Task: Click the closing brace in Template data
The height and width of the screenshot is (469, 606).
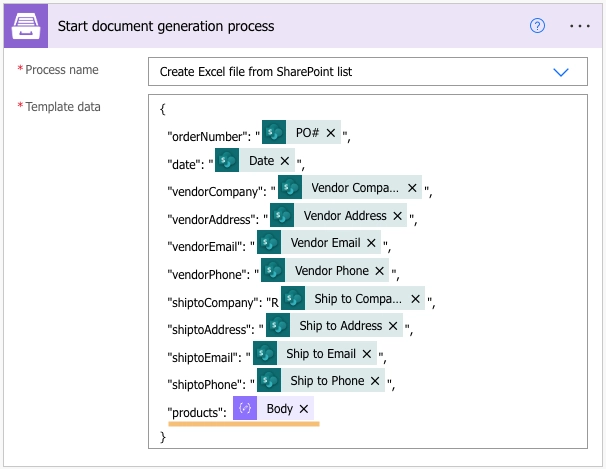Action: tap(163, 436)
